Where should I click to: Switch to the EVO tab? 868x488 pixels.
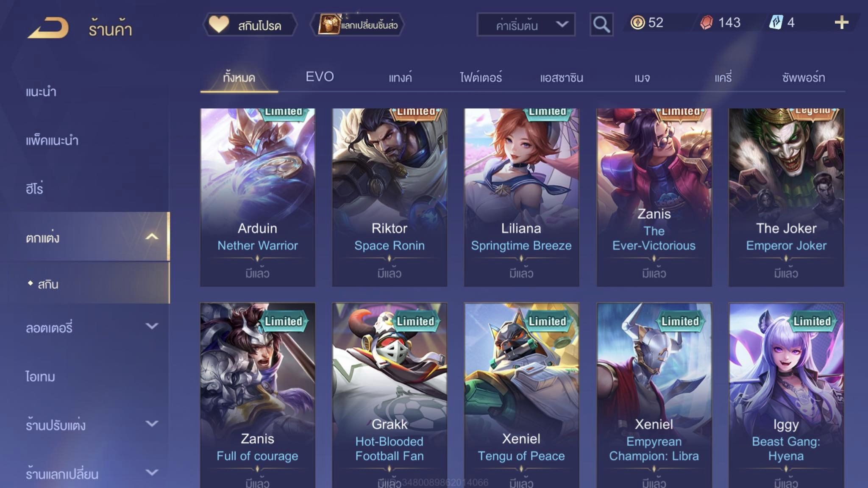tap(320, 77)
